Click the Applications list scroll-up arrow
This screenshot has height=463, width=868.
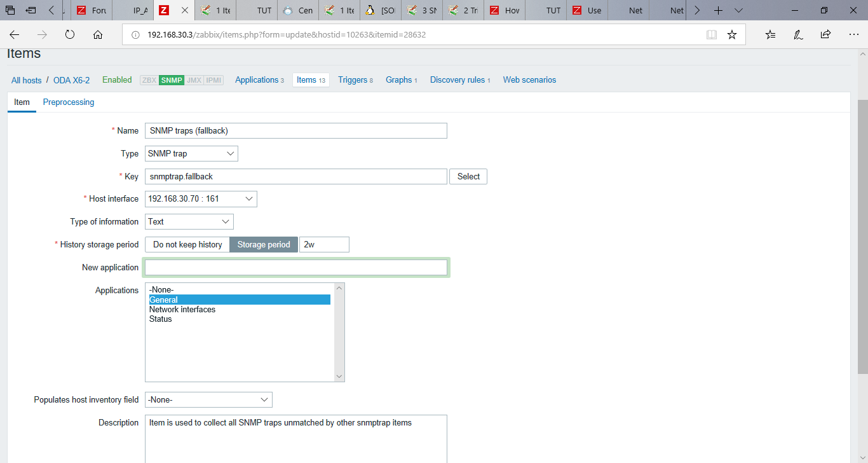click(x=339, y=288)
